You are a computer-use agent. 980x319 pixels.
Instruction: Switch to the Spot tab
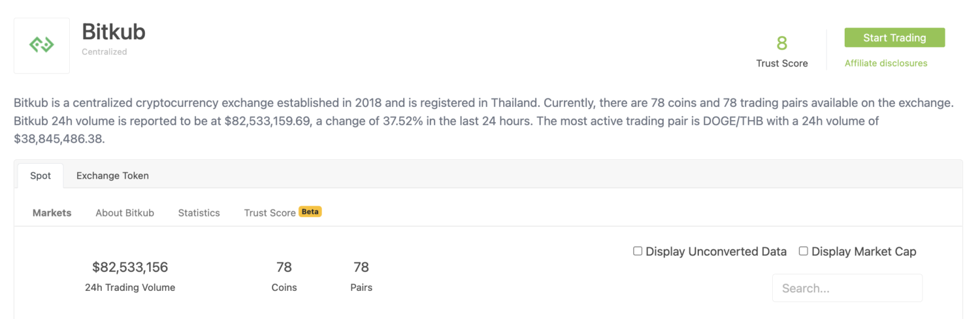coord(41,175)
